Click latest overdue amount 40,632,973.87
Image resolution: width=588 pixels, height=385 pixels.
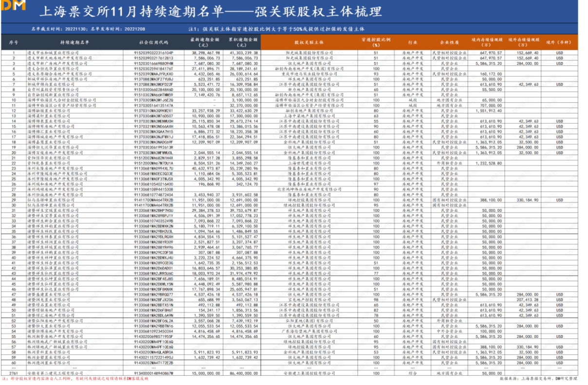click(206, 168)
